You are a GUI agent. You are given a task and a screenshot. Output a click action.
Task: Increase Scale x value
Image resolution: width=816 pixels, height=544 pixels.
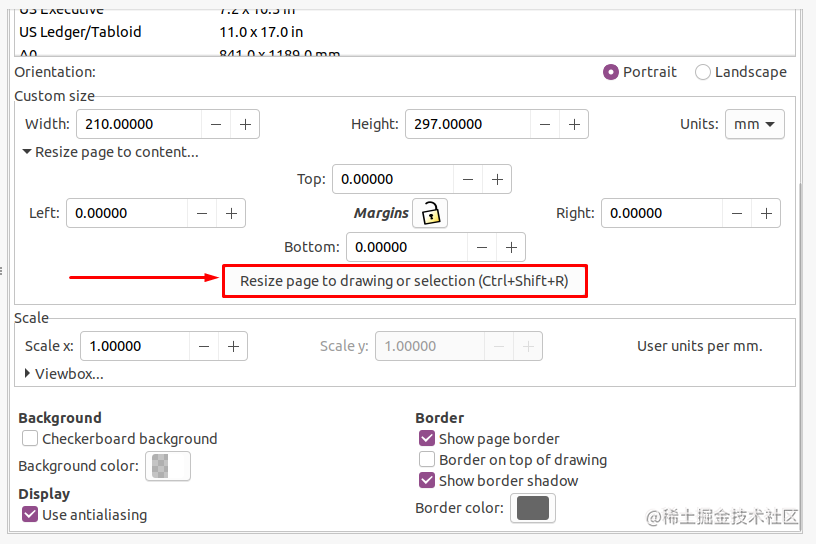(233, 346)
